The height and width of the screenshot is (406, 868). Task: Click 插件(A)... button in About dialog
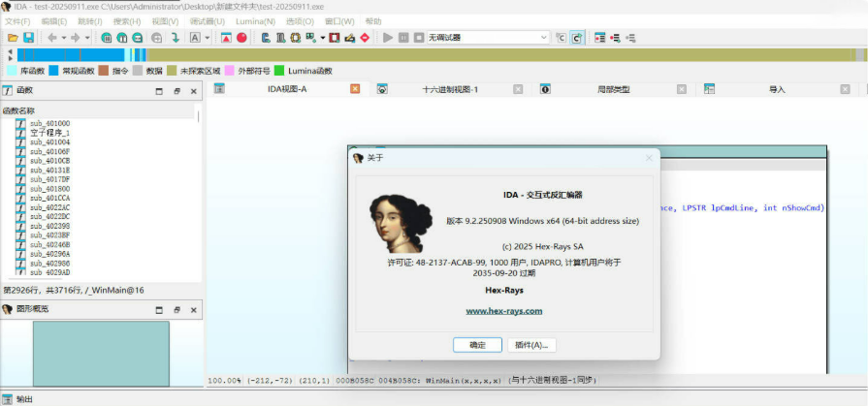point(531,345)
